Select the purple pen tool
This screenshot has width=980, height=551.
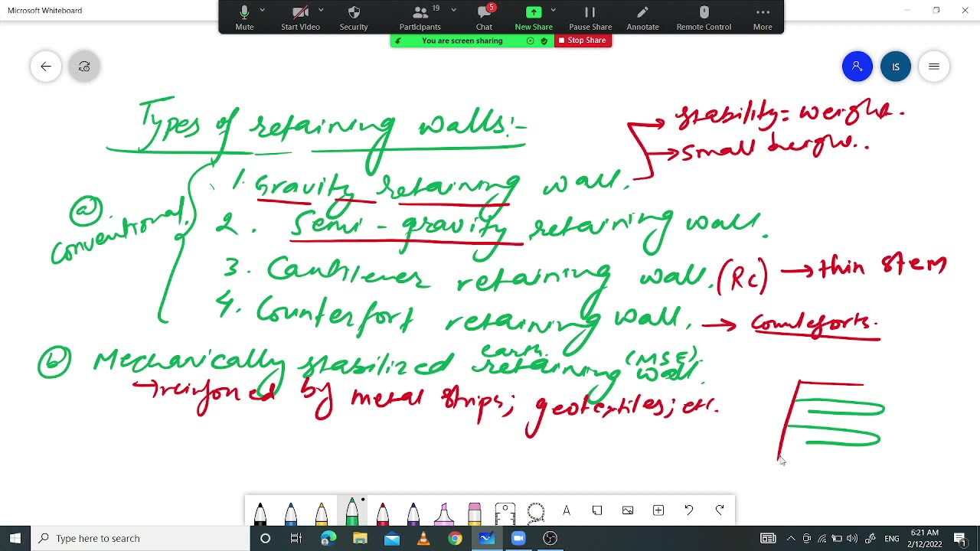(413, 513)
